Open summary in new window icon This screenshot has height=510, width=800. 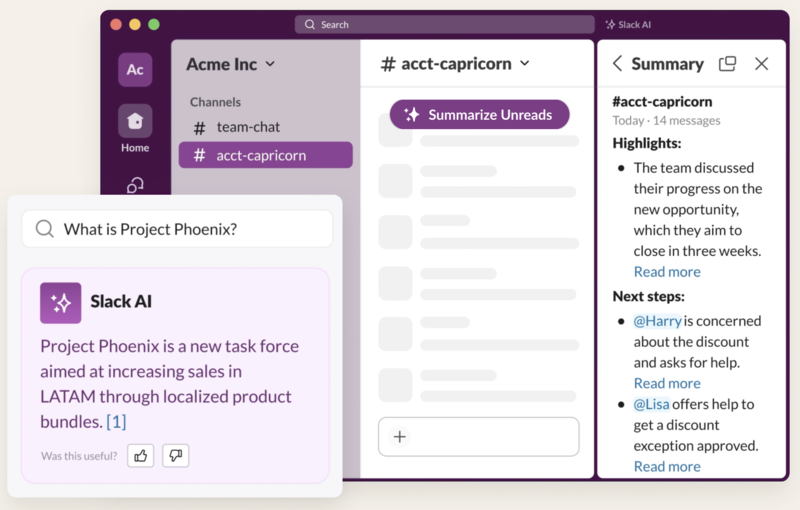[728, 64]
